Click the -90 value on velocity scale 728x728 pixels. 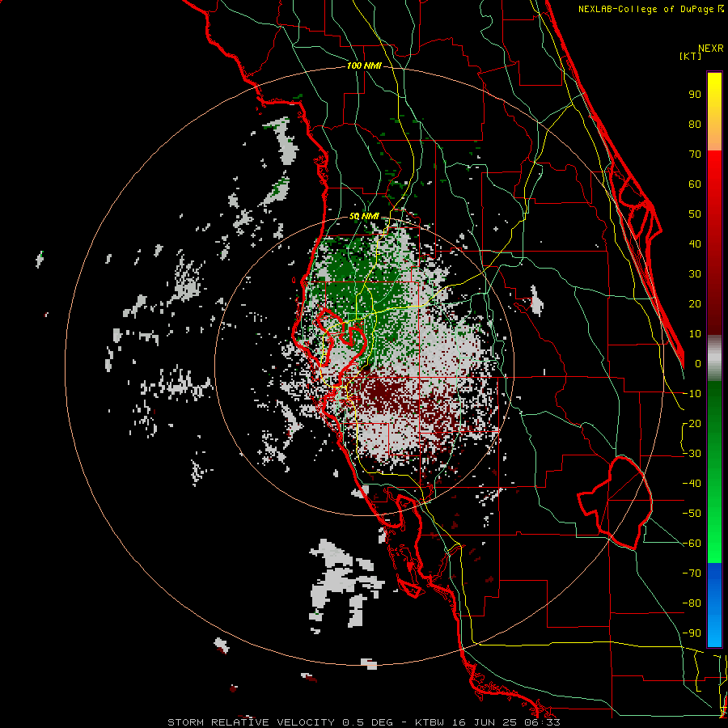(692, 633)
